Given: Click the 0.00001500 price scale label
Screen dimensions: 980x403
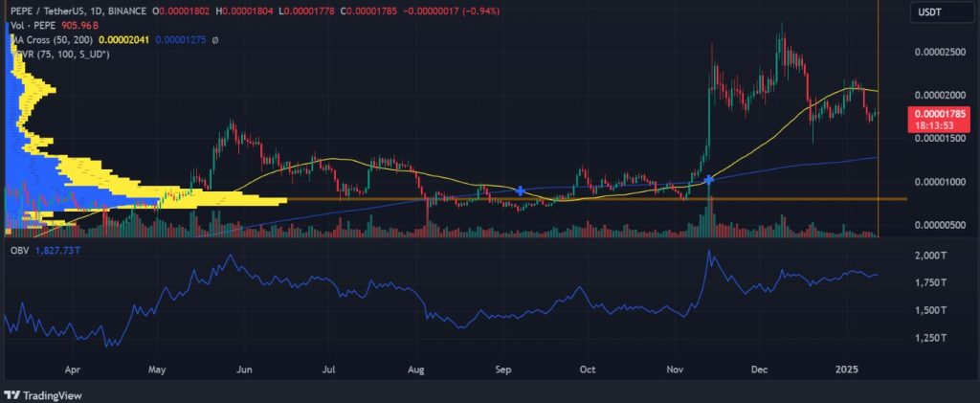Looking at the screenshot, I should pos(939,139).
